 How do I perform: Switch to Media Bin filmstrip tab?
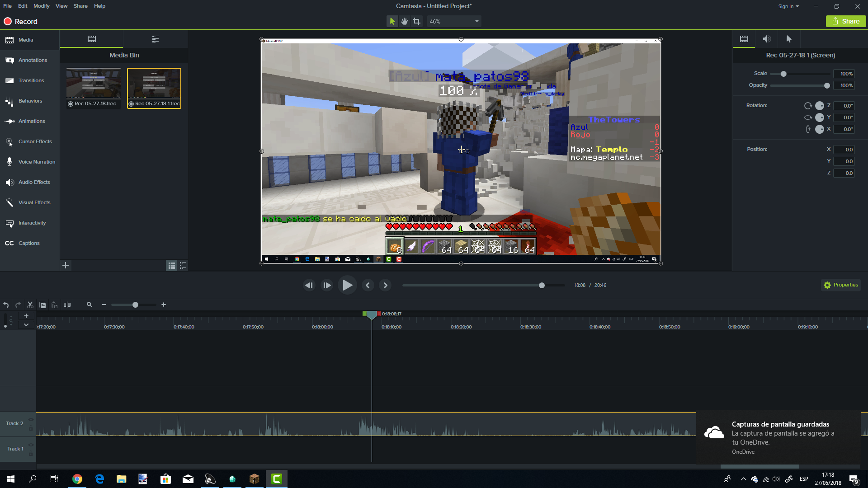[92, 39]
